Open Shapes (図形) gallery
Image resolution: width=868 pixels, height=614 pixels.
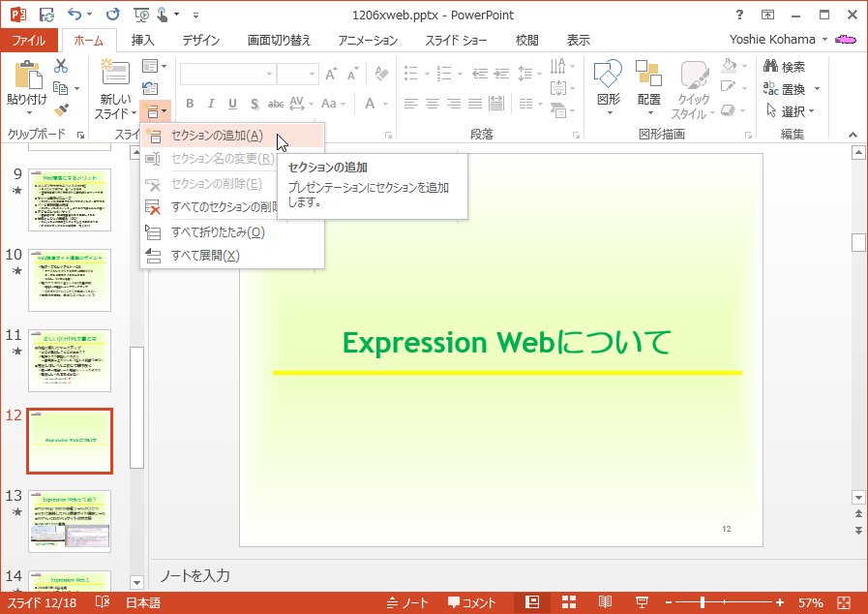[x=609, y=87]
